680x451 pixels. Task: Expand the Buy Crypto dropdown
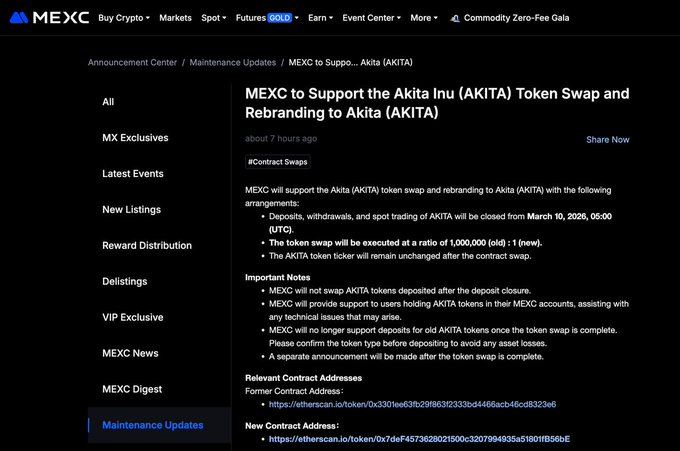[x=124, y=18]
